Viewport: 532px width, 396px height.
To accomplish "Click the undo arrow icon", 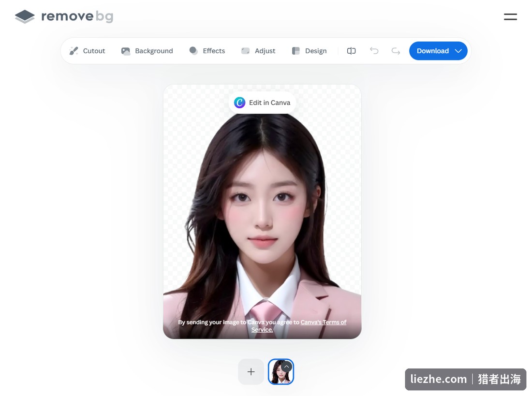I will [x=374, y=51].
